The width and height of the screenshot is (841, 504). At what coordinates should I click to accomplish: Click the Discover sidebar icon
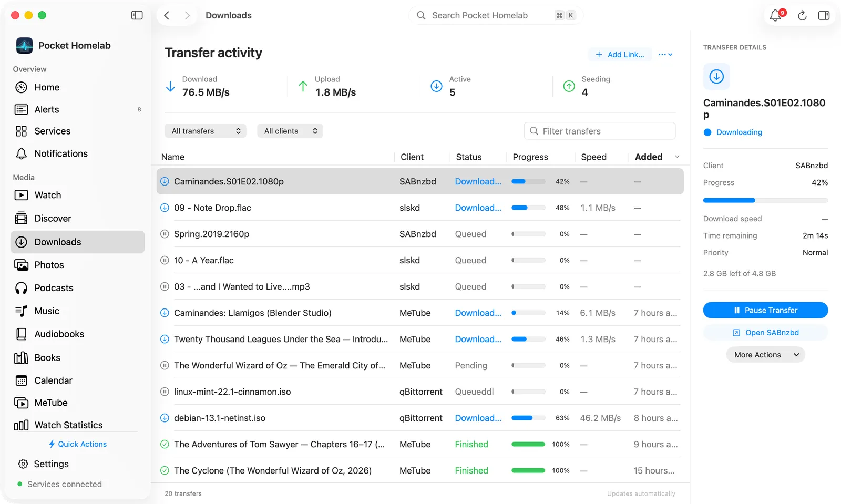click(x=21, y=218)
